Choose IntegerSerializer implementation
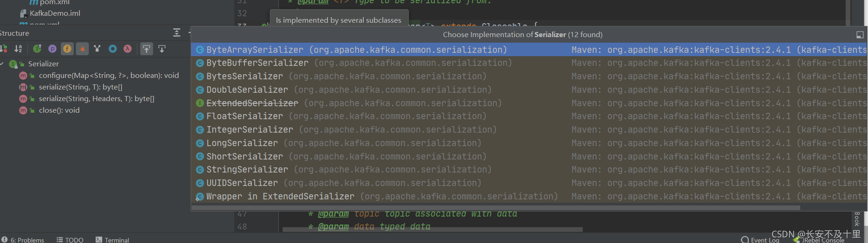The image size is (868, 243). point(529,129)
